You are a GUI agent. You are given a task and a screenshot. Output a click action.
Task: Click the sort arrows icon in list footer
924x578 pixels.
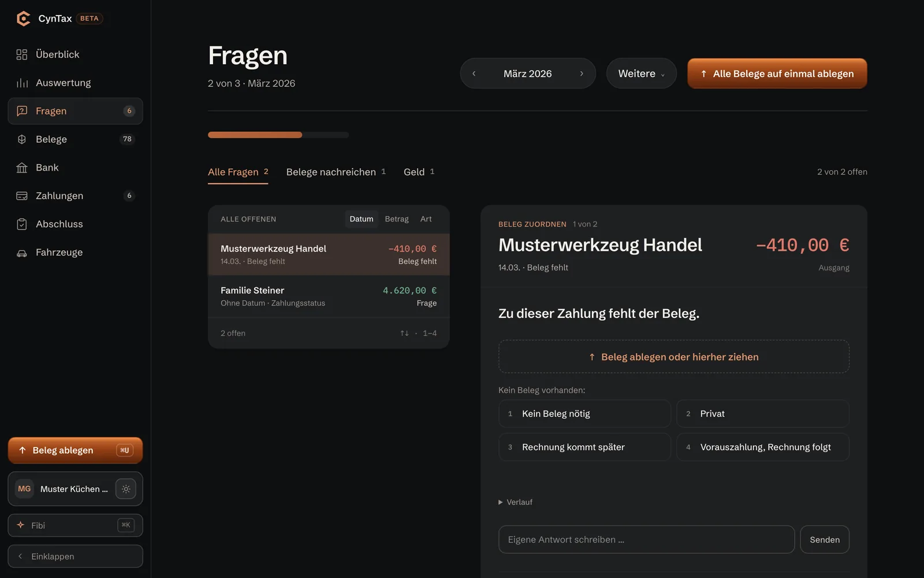(x=404, y=334)
